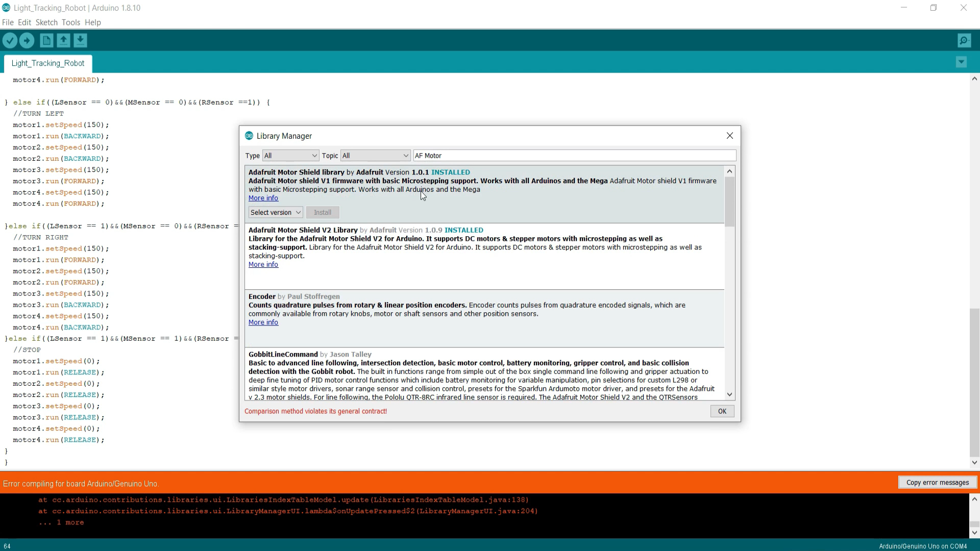Click the Error compiling for board message

(x=81, y=484)
